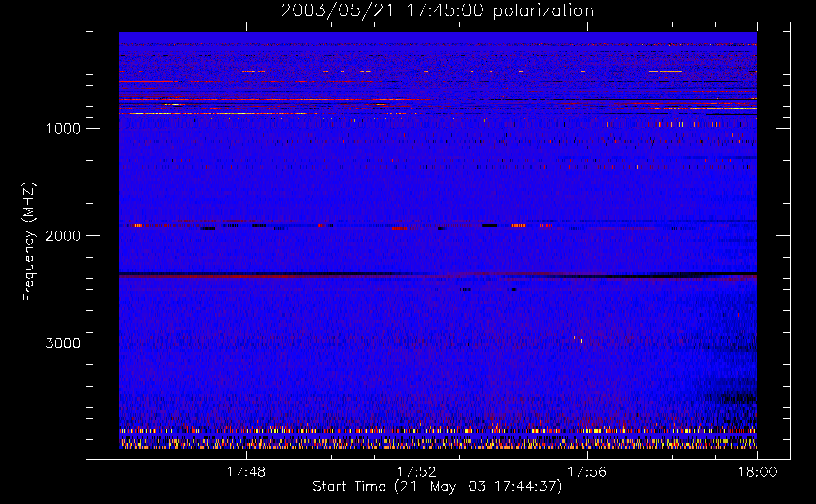Click the 17:48 time tick label
The height and width of the screenshot is (504, 816).
pyautogui.click(x=246, y=472)
